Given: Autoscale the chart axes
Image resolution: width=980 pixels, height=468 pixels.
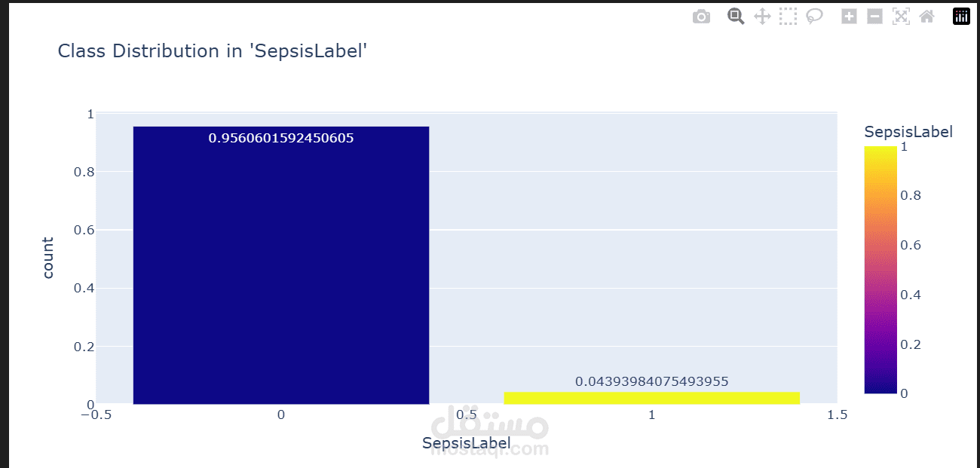Looking at the screenshot, I should pos(901,17).
